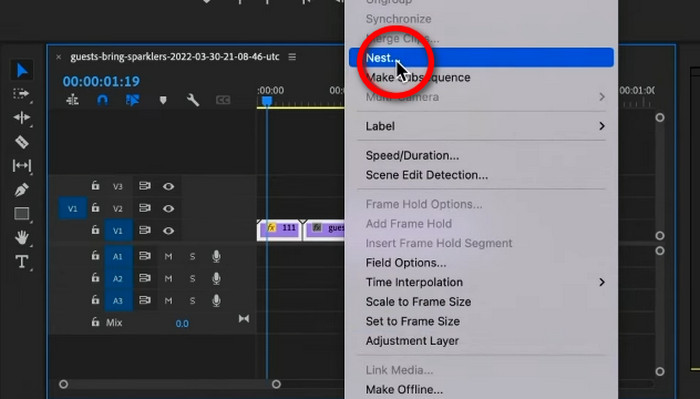Toggle Sync Lock on V2 track
The width and height of the screenshot is (700, 399).
pyautogui.click(x=144, y=208)
